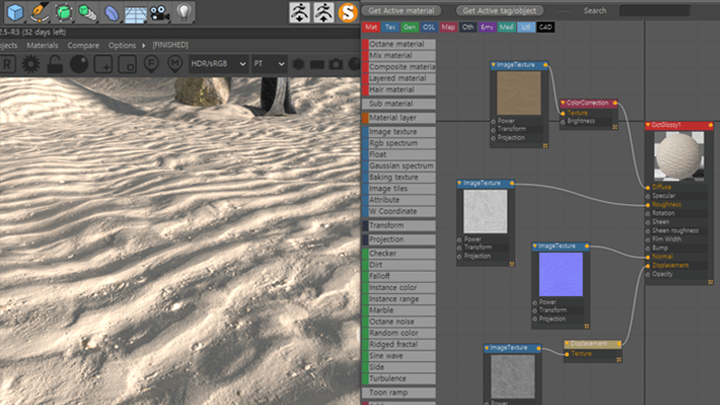
Task: Click the figure with up arrow icon
Action: point(324,12)
